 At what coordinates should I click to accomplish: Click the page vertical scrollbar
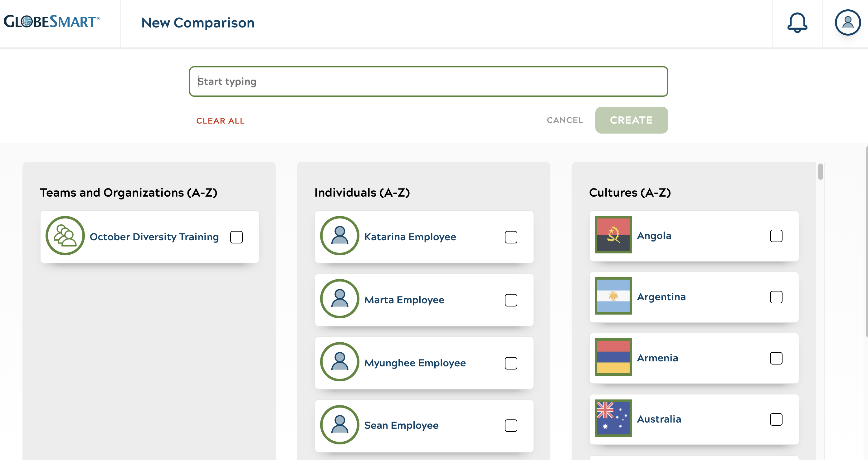point(866,241)
